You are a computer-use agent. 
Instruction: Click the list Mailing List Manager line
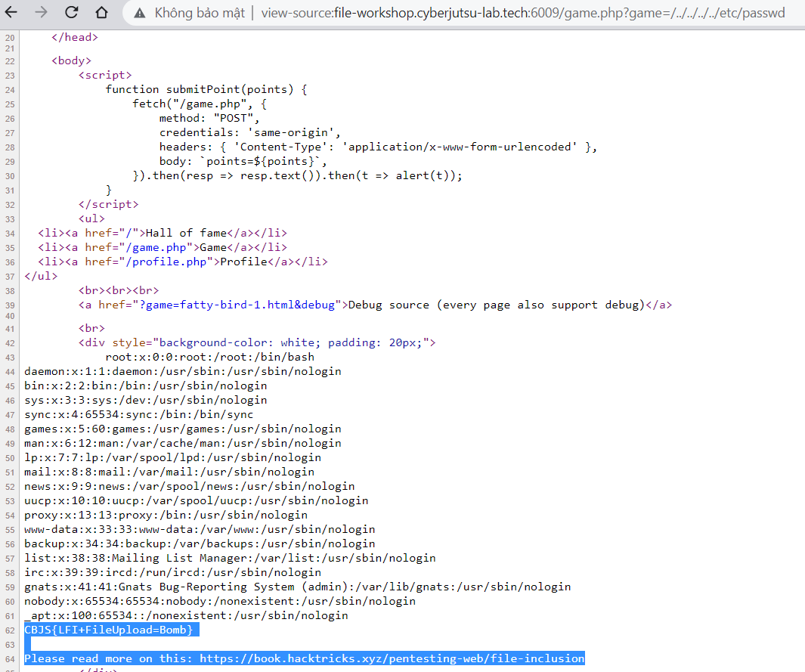230,558
